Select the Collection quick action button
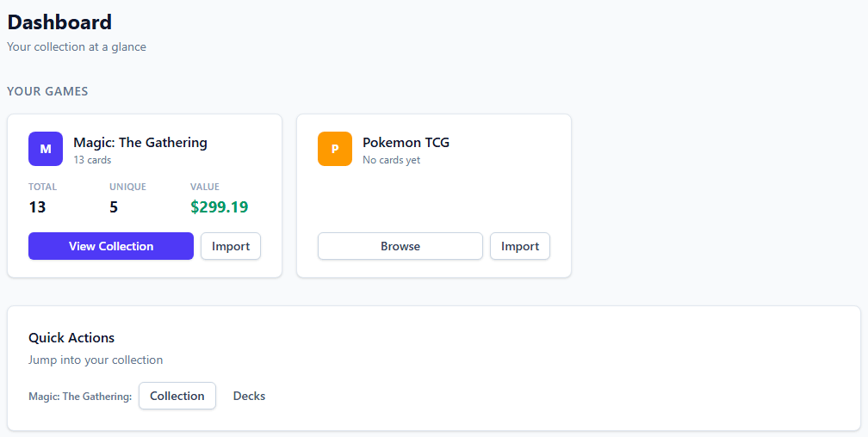Screen dimensions: 868x437 [x=177, y=396]
